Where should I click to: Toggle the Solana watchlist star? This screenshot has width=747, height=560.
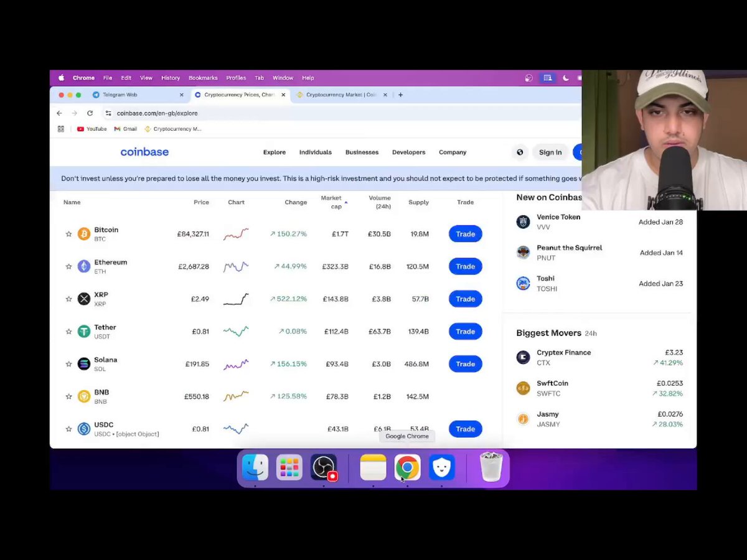click(68, 364)
